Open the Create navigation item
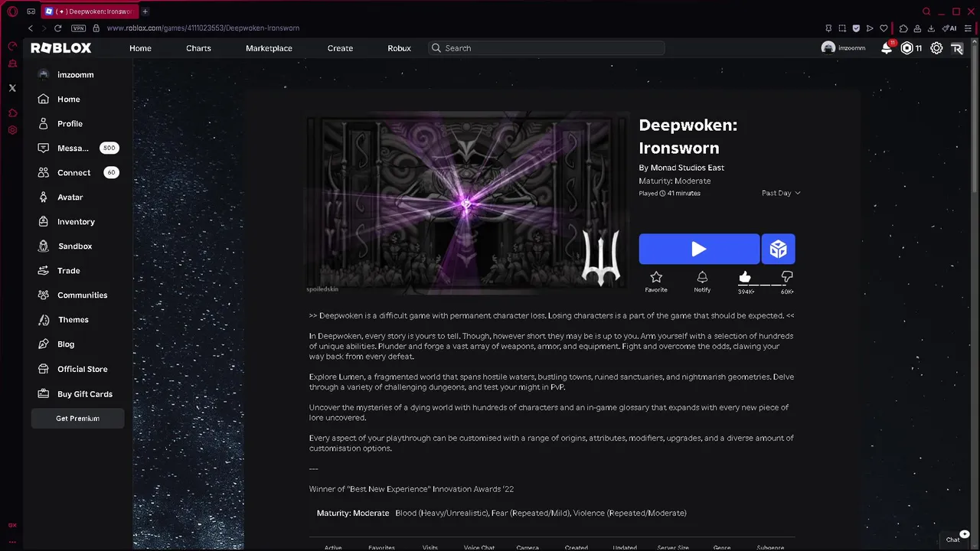This screenshot has width=980, height=551. [x=340, y=48]
